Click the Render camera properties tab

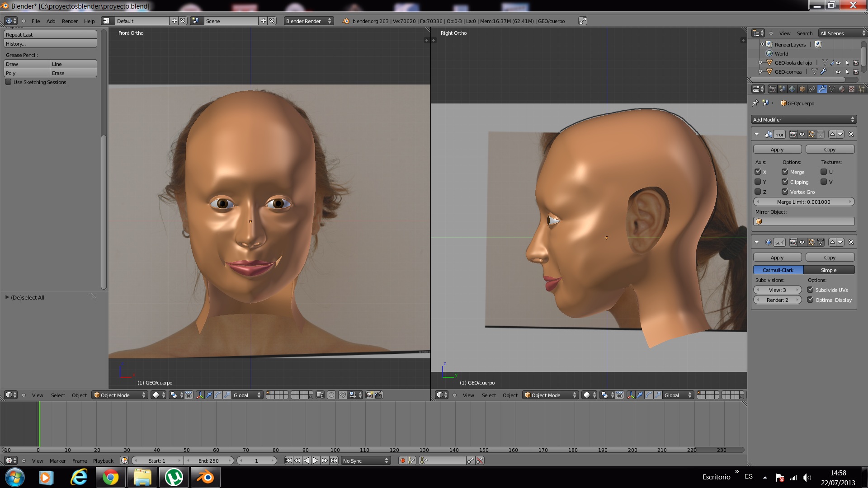pyautogui.click(x=772, y=89)
